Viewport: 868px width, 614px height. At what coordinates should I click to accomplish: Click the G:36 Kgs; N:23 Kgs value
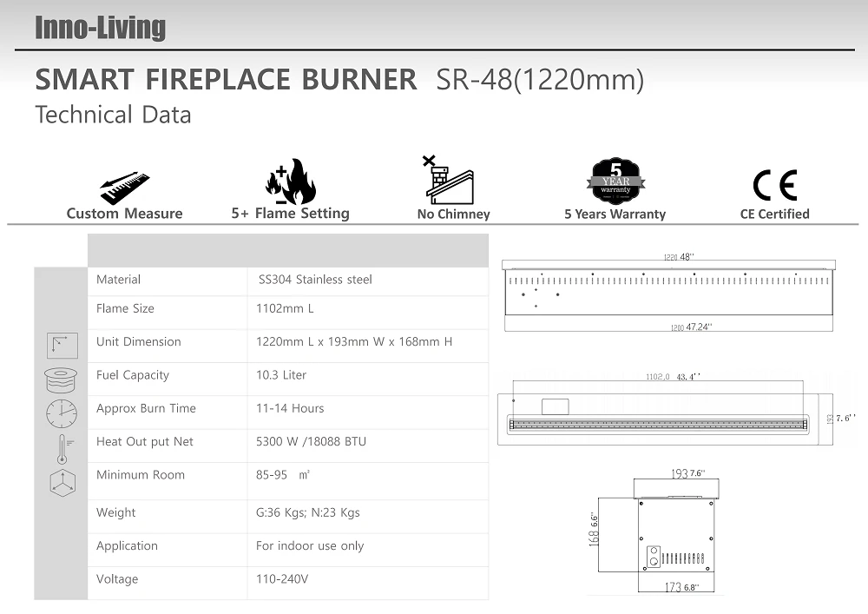click(308, 512)
